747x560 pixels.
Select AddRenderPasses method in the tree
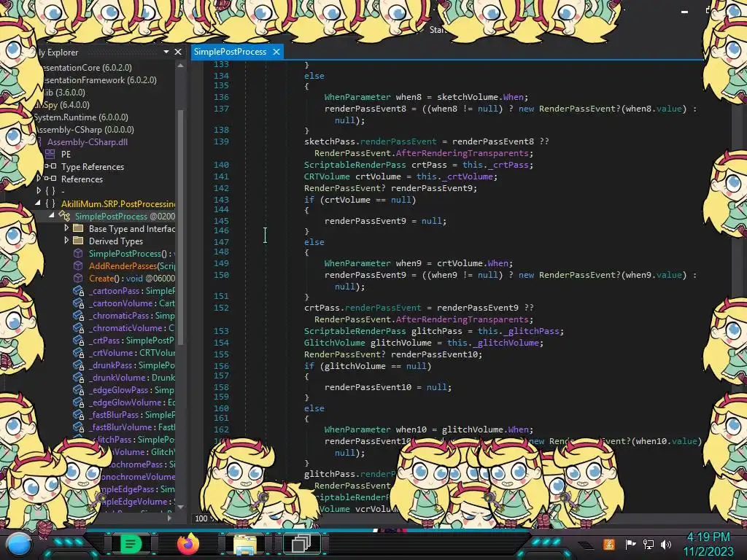[x=123, y=265]
